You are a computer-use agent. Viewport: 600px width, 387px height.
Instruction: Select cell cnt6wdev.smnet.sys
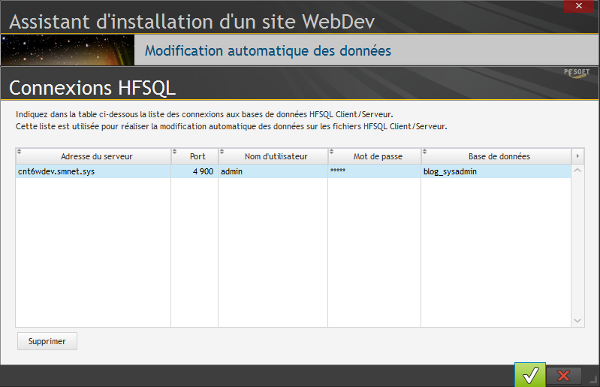[93, 171]
